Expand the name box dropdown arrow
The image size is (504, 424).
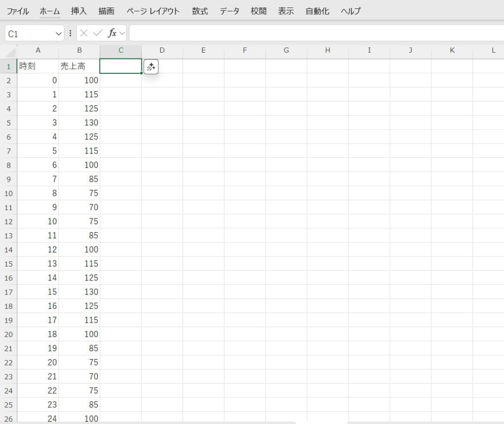point(59,33)
